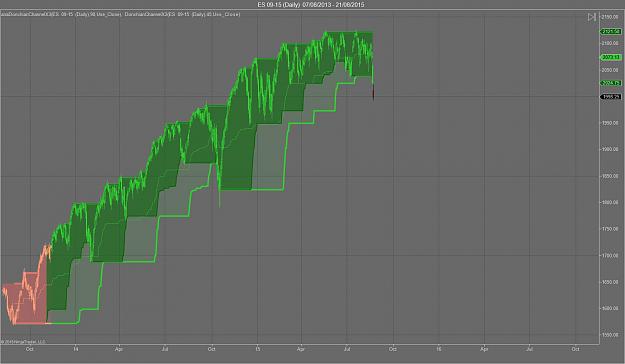This screenshot has height=364, width=625.
Task: Click the 1600.00 price axis label
Action: pyautogui.click(x=610, y=308)
